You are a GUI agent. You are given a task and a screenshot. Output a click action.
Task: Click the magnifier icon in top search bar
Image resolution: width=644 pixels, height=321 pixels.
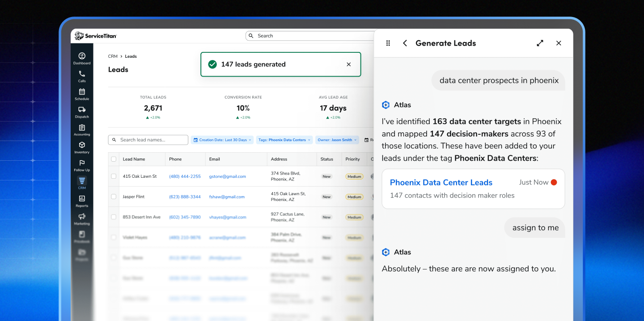click(x=251, y=36)
